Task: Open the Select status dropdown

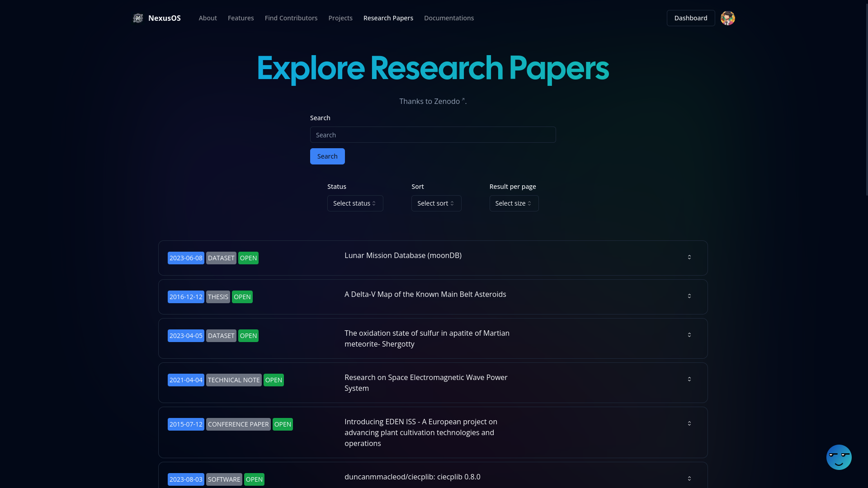Action: click(x=355, y=203)
